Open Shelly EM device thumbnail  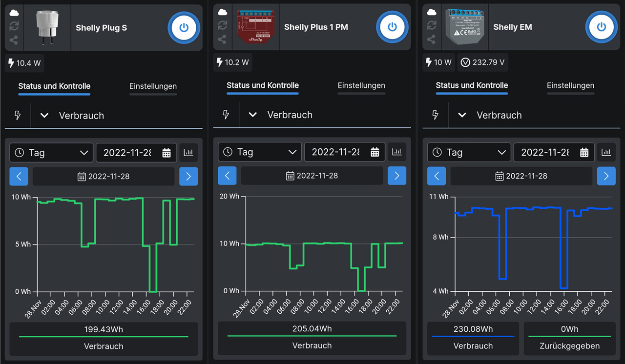pyautogui.click(x=464, y=27)
